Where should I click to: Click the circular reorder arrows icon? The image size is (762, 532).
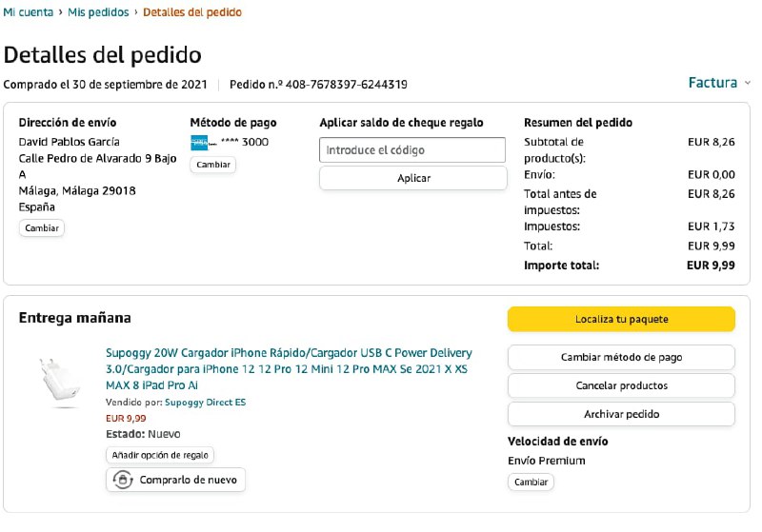click(x=122, y=480)
